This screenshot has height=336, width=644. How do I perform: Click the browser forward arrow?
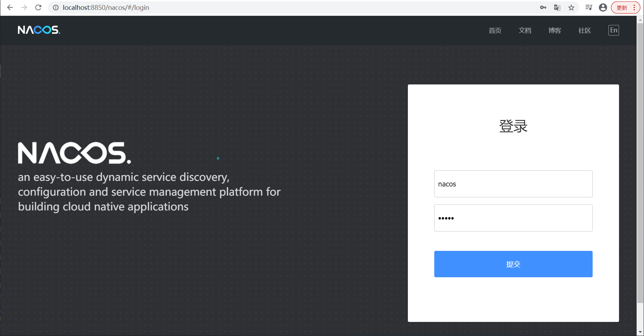(24, 7)
